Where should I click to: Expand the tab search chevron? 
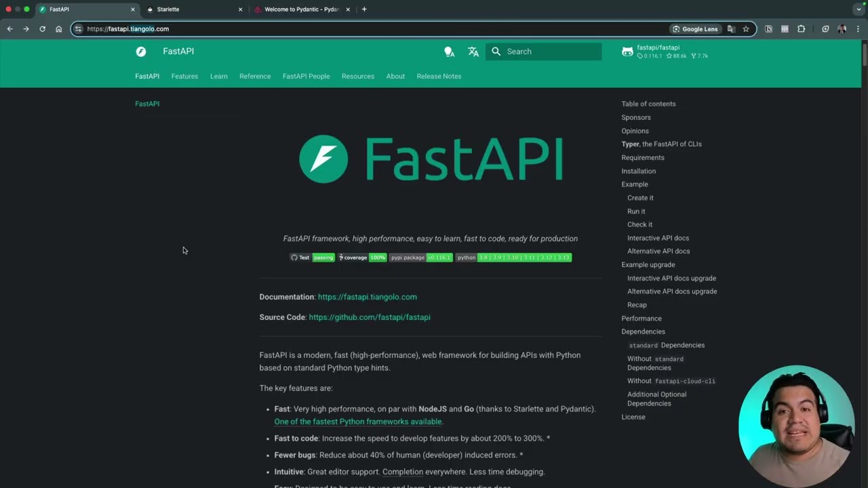(x=859, y=9)
